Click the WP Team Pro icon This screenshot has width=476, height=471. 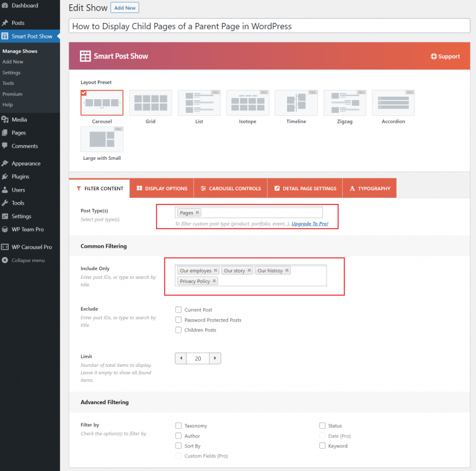(x=5, y=229)
